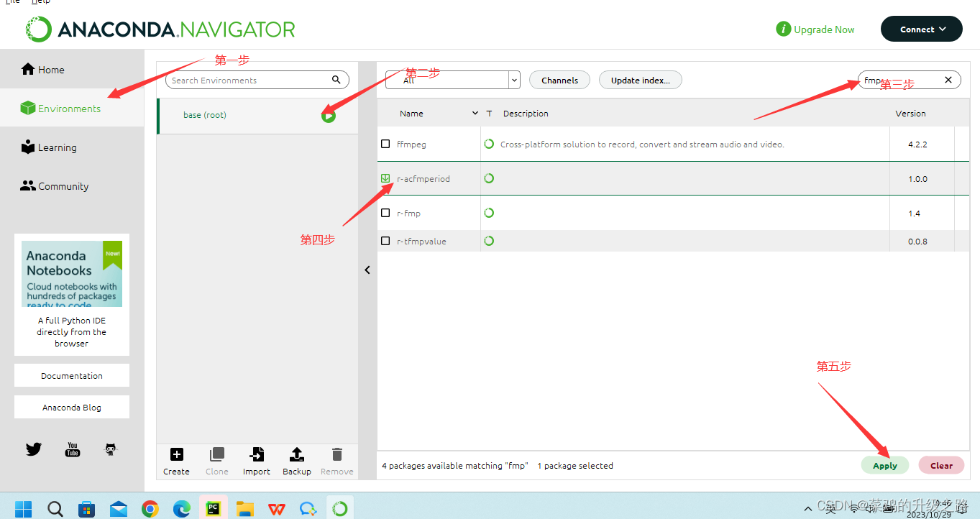Click the info icon beside Upgrade Now

click(x=783, y=29)
